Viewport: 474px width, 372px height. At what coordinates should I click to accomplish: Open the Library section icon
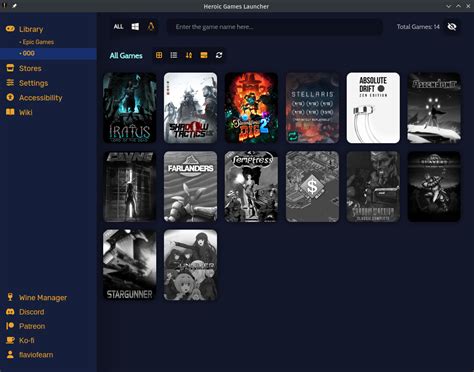point(10,29)
